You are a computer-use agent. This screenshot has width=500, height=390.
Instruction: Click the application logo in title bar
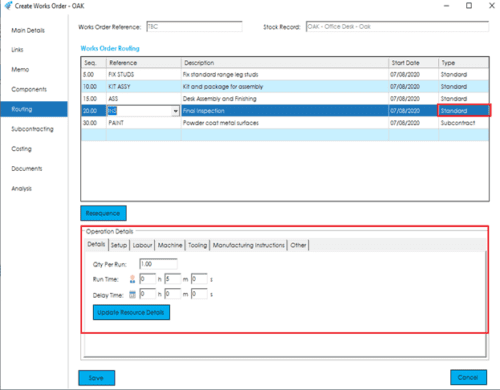pyautogui.click(x=8, y=6)
